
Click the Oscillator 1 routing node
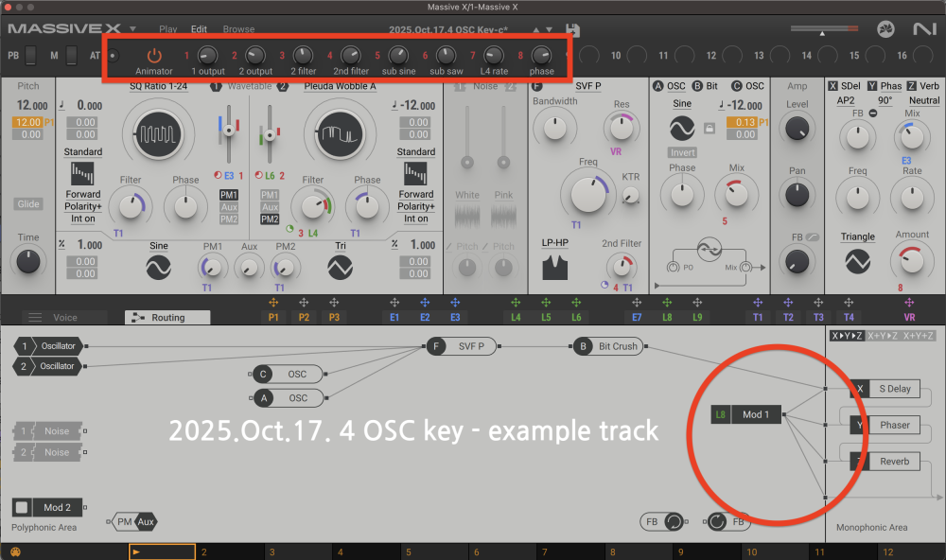tap(48, 346)
